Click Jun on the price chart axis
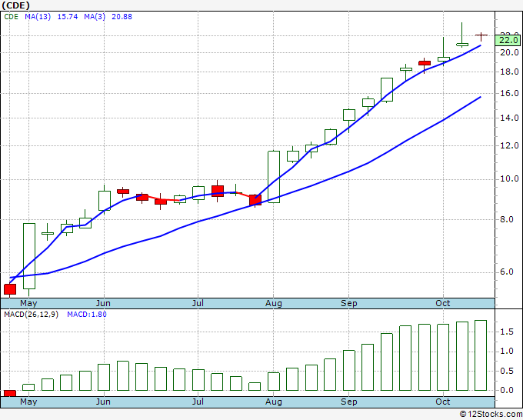Image resolution: width=523 pixels, height=420 pixels. 103,303
